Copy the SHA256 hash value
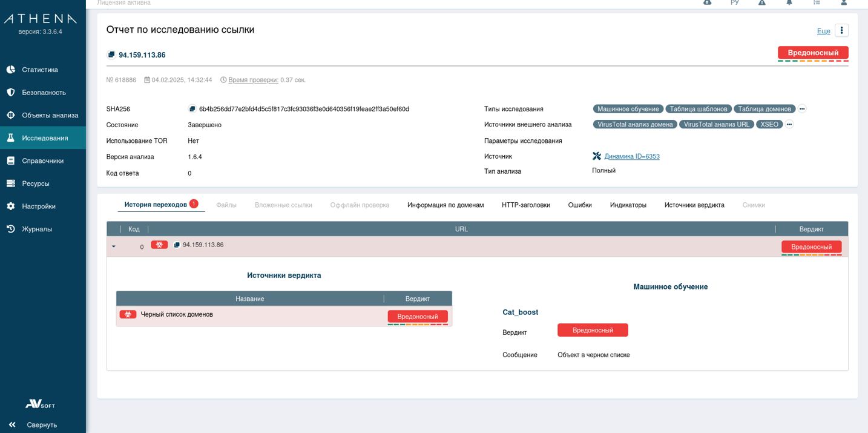The width and height of the screenshot is (868, 433). click(192, 109)
